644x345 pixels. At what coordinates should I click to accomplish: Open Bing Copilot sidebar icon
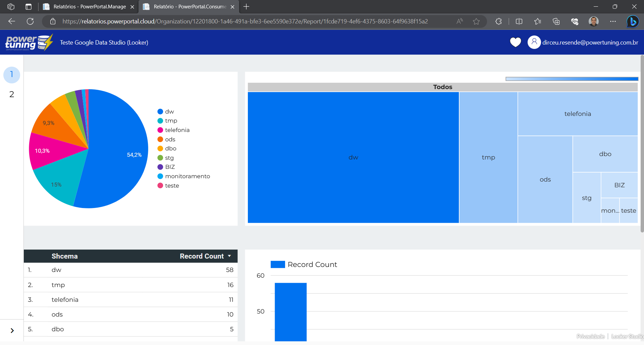(x=633, y=21)
